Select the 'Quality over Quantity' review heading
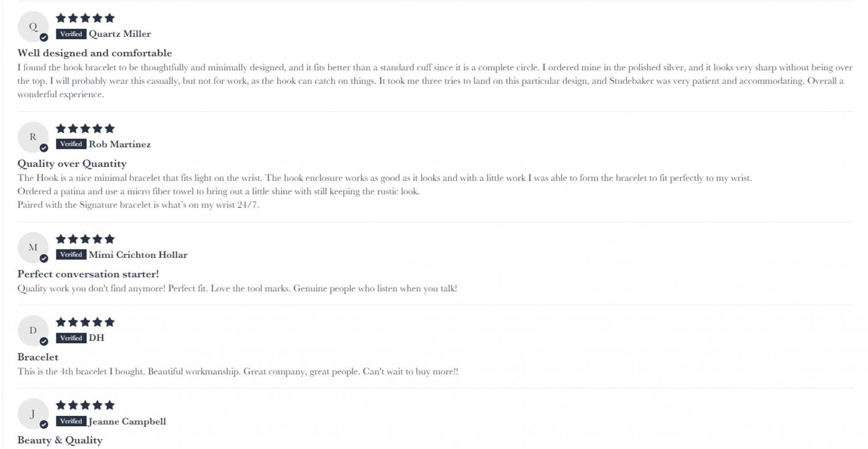 tap(72, 163)
